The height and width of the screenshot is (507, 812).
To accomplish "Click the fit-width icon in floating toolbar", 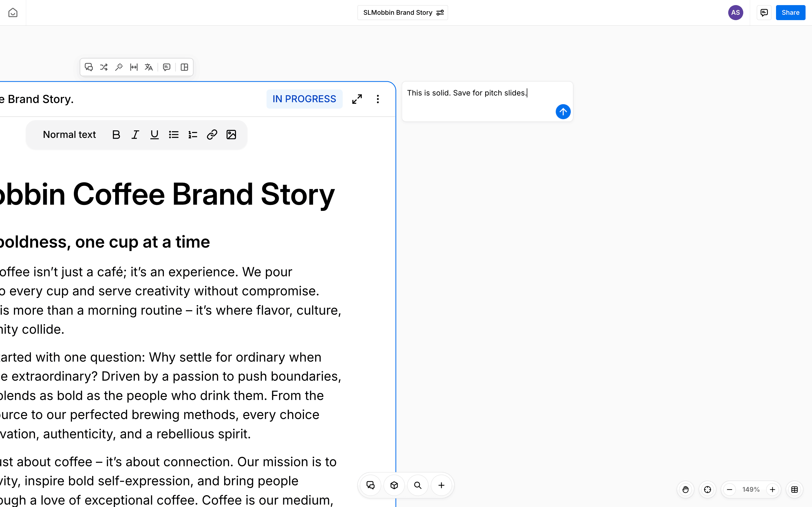I will [x=134, y=67].
